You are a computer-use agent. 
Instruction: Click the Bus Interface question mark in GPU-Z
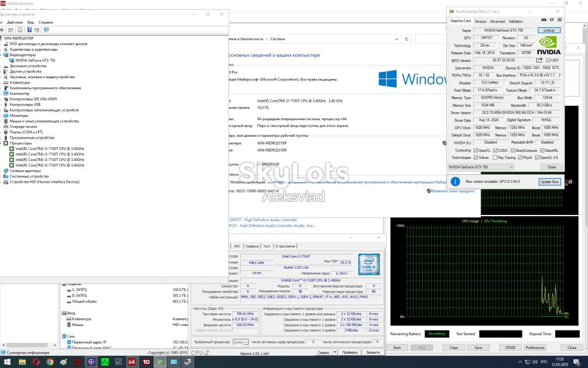559,75
